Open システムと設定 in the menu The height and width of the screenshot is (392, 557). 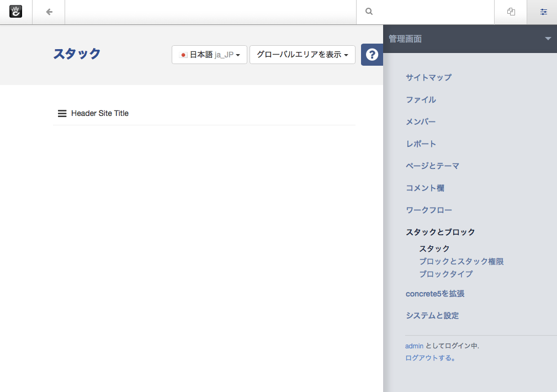pyautogui.click(x=432, y=316)
